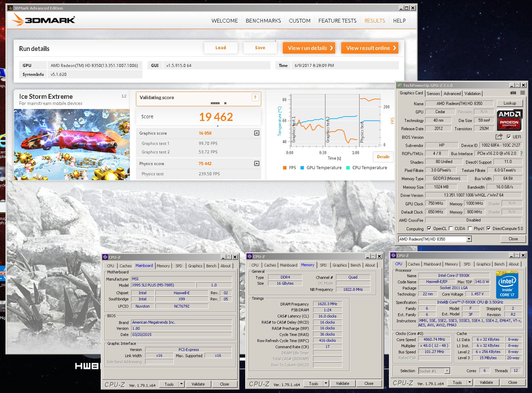Click the DRAM Frequency value 1620.3 MHz

tap(327, 304)
